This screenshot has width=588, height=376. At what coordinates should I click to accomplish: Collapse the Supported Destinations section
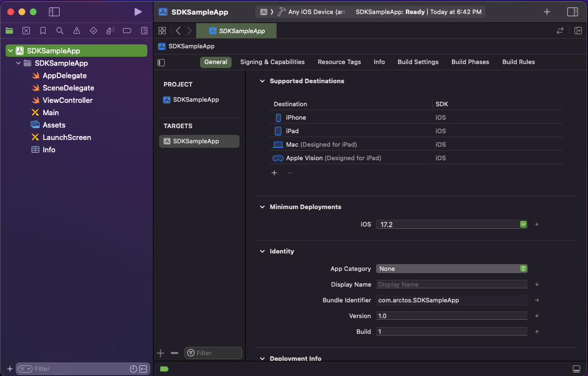tap(262, 81)
